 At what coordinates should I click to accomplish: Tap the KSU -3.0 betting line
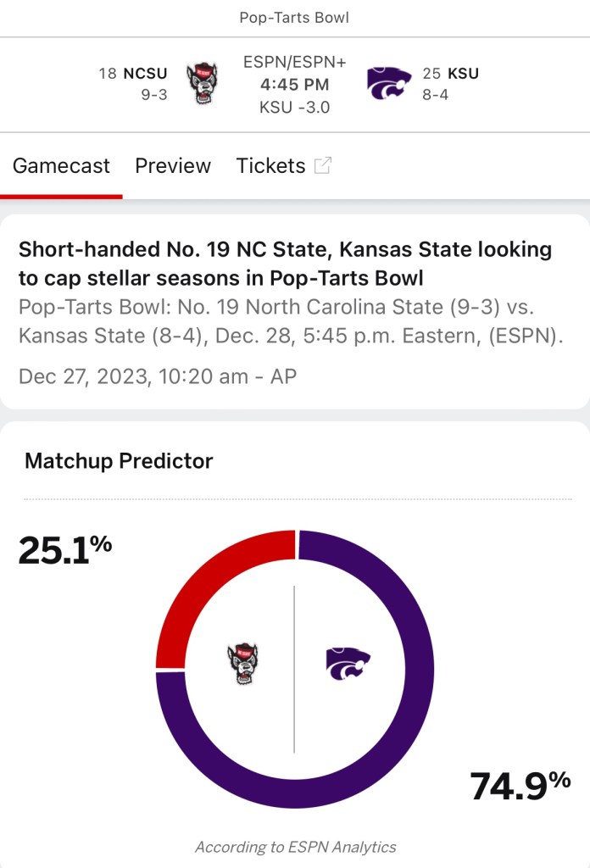294,108
